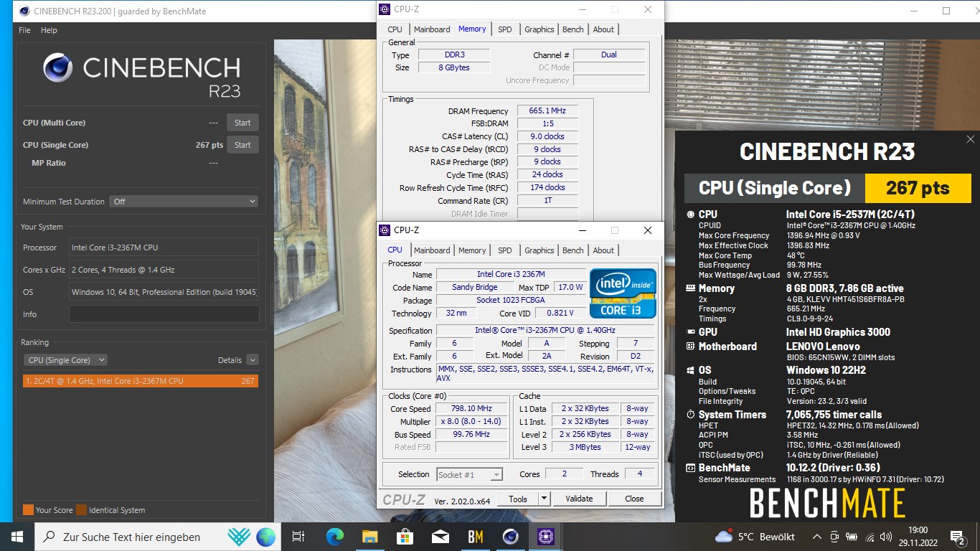The width and height of the screenshot is (980, 551).
Task: Open the ranking CPU (Single Core) dropdown
Action: [x=65, y=360]
